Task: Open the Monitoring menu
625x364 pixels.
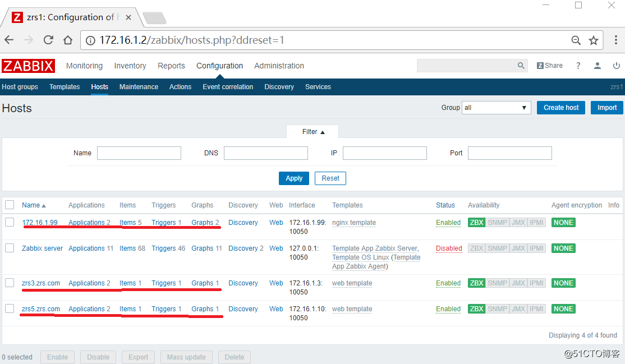Action: click(84, 66)
